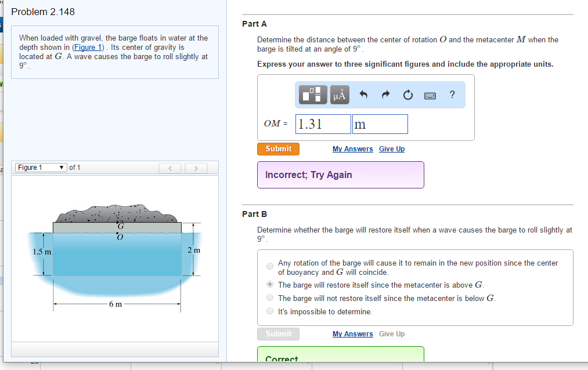
Task: Go to the next figure
Action: pyautogui.click(x=197, y=168)
